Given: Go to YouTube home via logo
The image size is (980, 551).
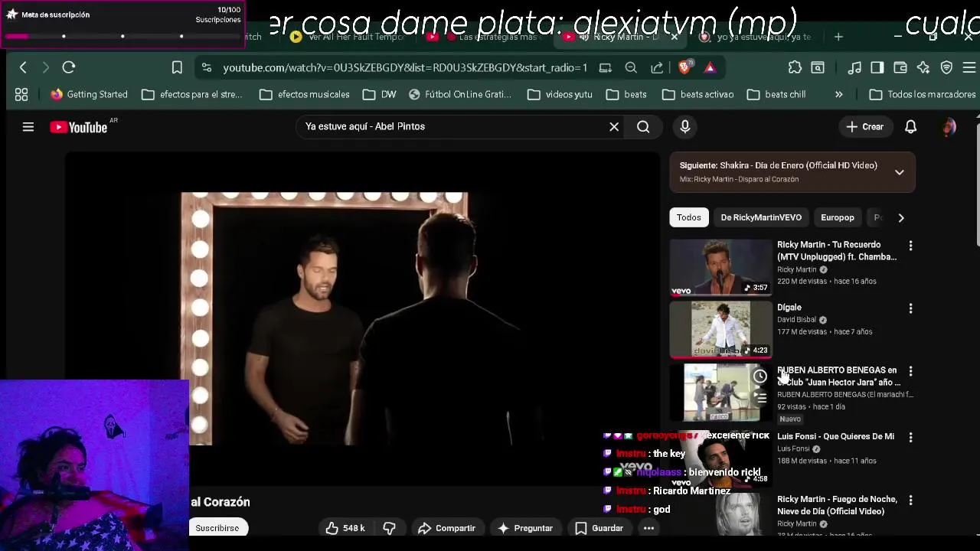Looking at the screenshot, I should pos(79,127).
